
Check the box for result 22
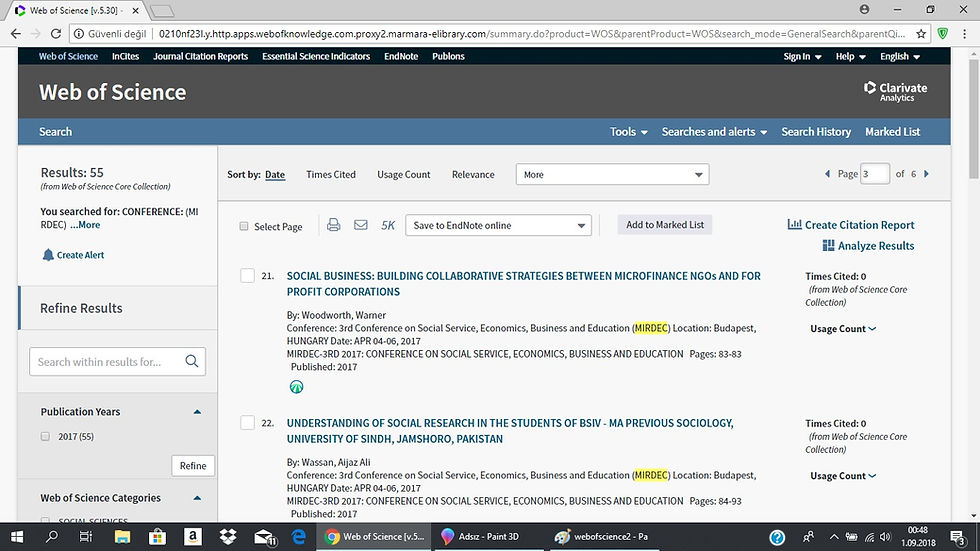(248, 423)
